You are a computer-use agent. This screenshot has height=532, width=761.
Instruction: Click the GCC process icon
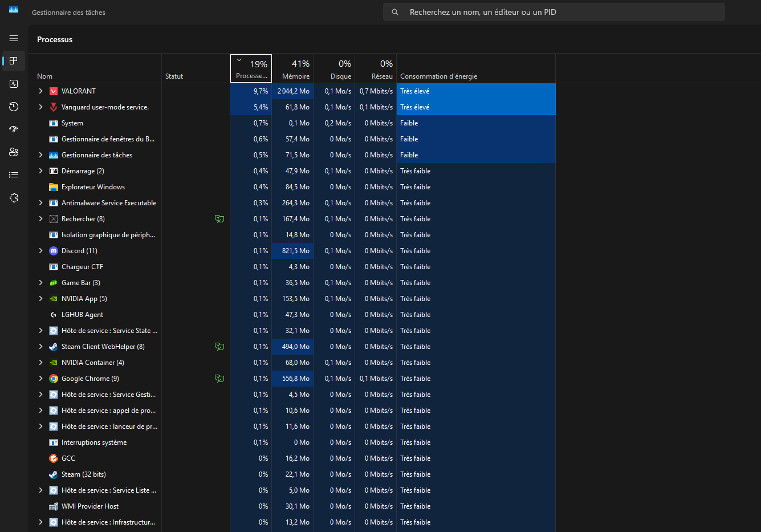(x=54, y=458)
